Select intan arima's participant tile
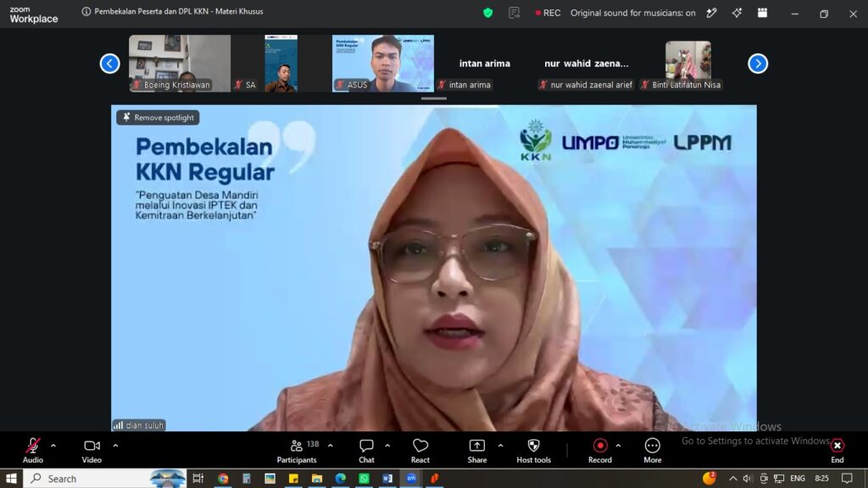This screenshot has height=488, width=868. [484, 63]
